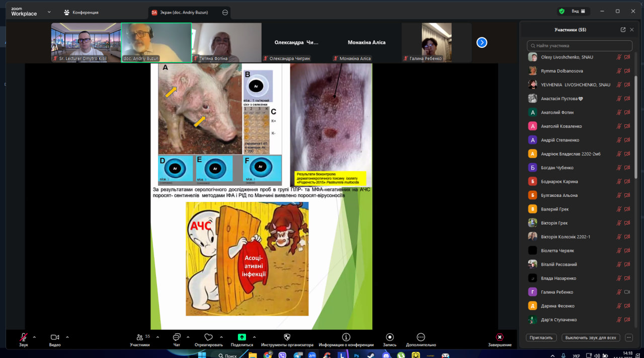Open the Zoom Workplace dropdown chevron

point(49,12)
